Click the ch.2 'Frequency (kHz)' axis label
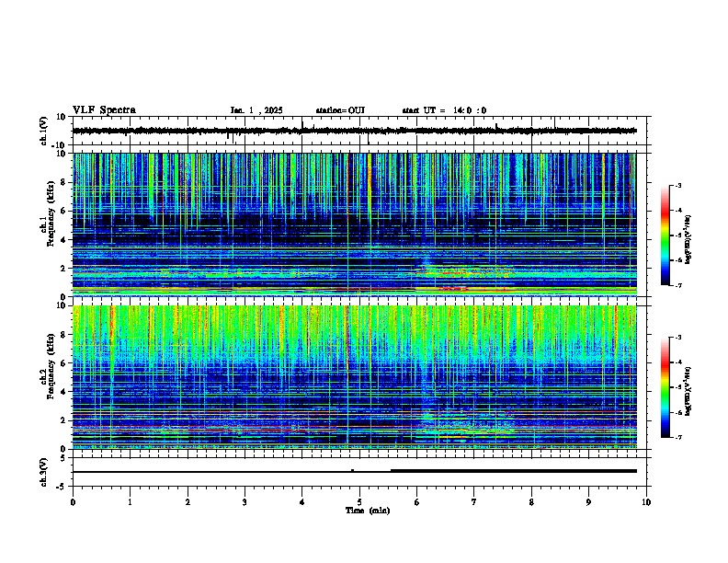 click(x=51, y=366)
